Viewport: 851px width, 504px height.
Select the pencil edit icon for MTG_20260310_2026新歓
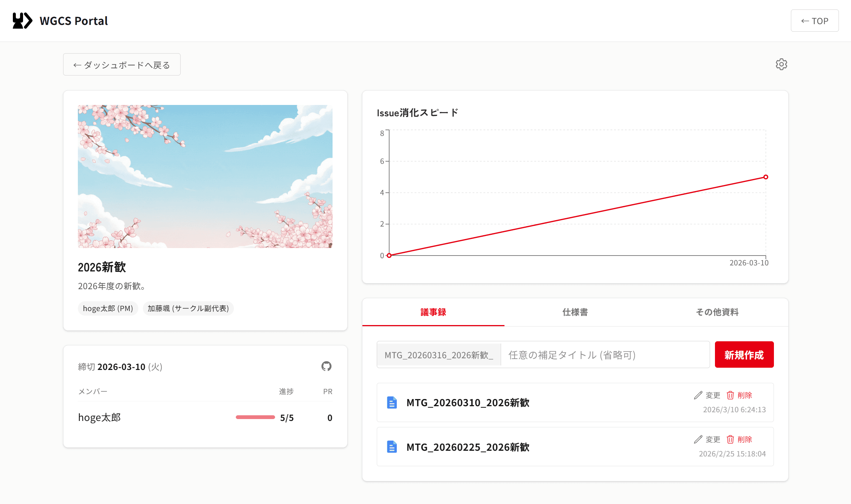pyautogui.click(x=698, y=395)
